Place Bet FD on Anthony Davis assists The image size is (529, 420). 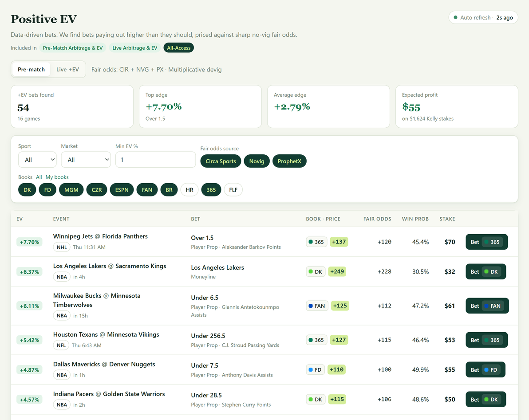coord(486,369)
